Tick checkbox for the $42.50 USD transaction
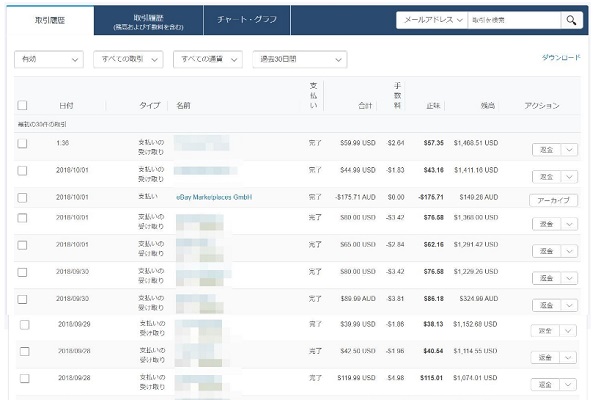598x400 pixels. [25, 352]
